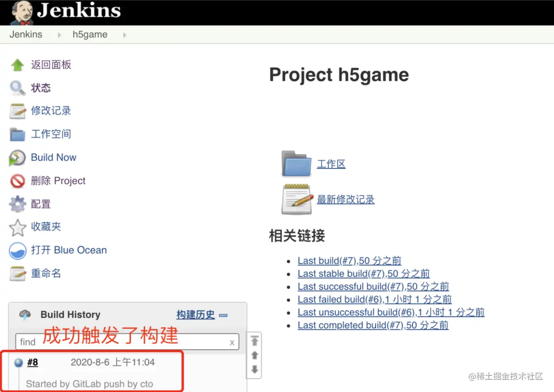This screenshot has height=392, width=554.
Task: Open Last stable build(#7) link
Action: (363, 274)
